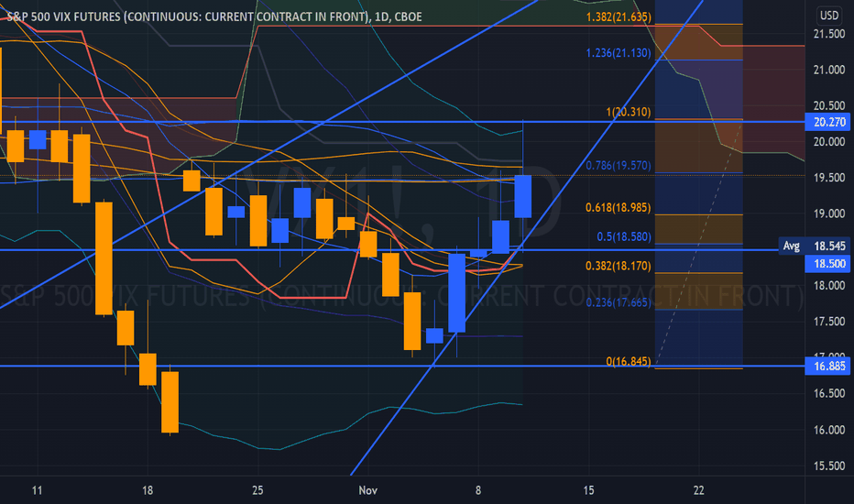Select the lowest orange candle near 16.000
This screenshot has width=854, height=504.
[x=170, y=402]
